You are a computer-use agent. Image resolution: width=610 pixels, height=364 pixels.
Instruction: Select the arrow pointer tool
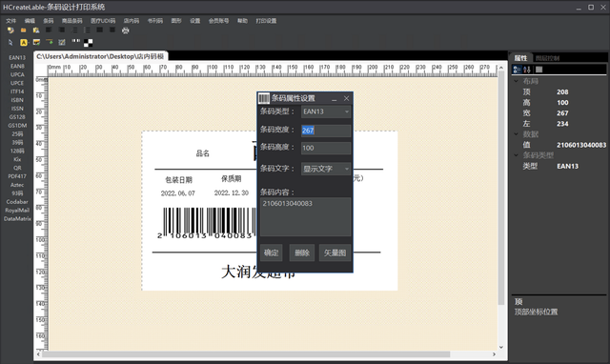(10, 42)
